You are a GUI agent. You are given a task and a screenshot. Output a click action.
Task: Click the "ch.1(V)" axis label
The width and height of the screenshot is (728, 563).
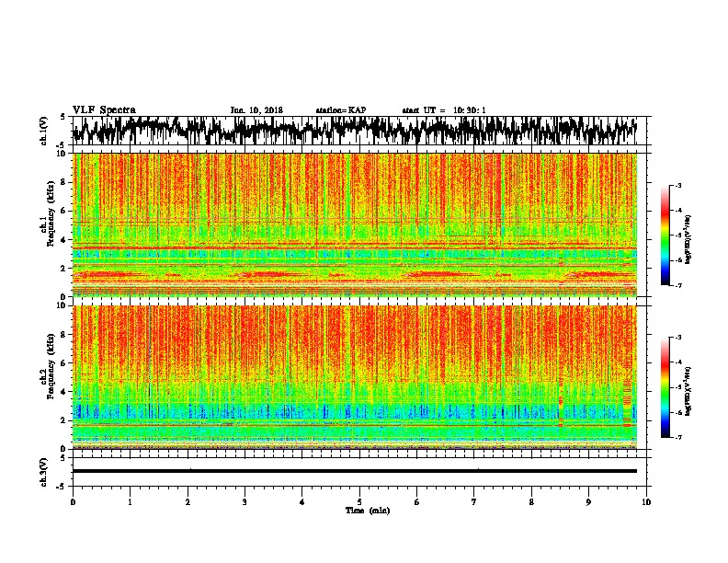(44, 131)
